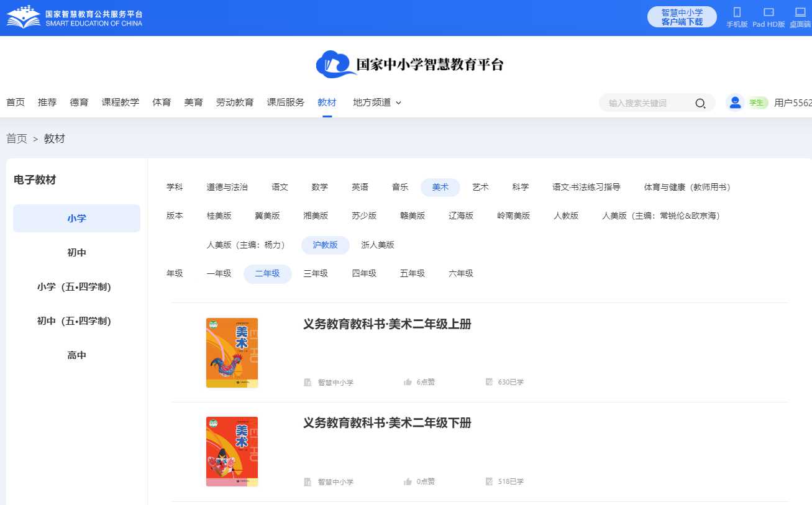
Task: Open the 美术二年级上册 cover thumbnail
Action: pyautogui.click(x=232, y=353)
